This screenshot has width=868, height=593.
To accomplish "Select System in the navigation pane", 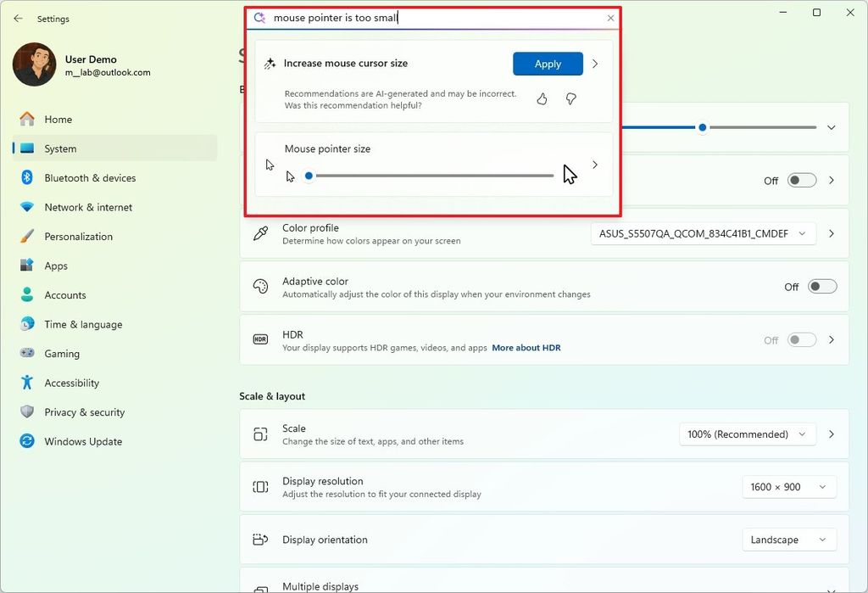I will tap(58, 148).
